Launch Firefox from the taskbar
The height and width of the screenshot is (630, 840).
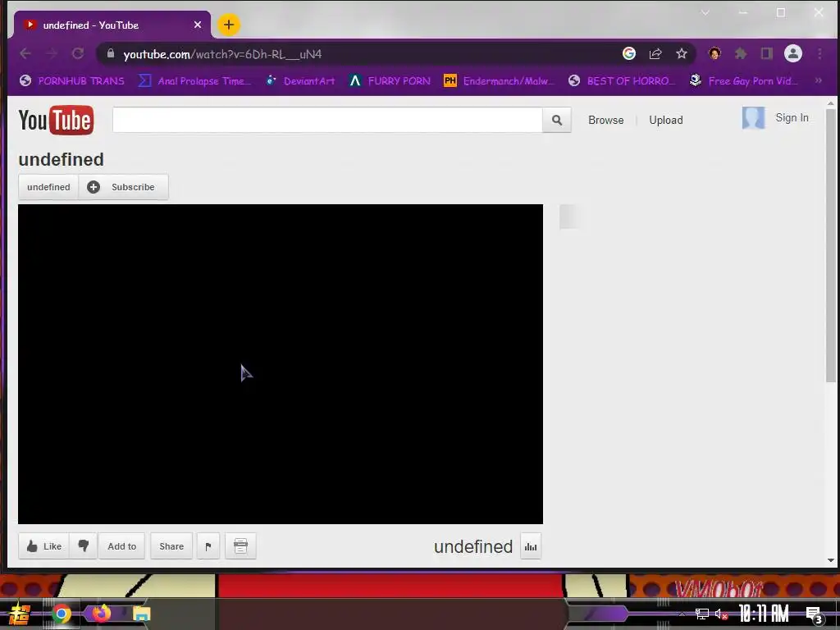[102, 613]
